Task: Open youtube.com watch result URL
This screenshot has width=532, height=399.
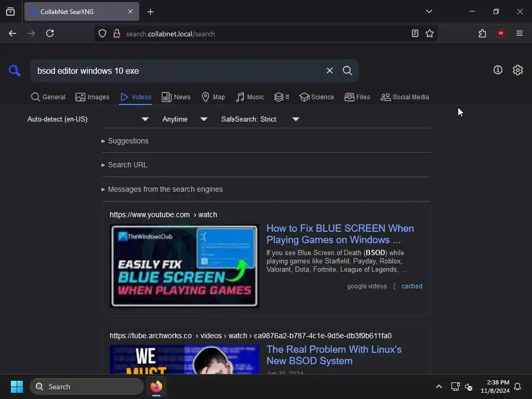Action: tap(163, 215)
